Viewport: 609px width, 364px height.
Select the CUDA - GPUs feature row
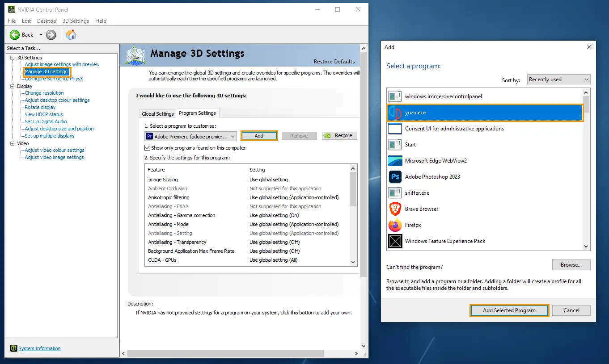click(x=247, y=260)
